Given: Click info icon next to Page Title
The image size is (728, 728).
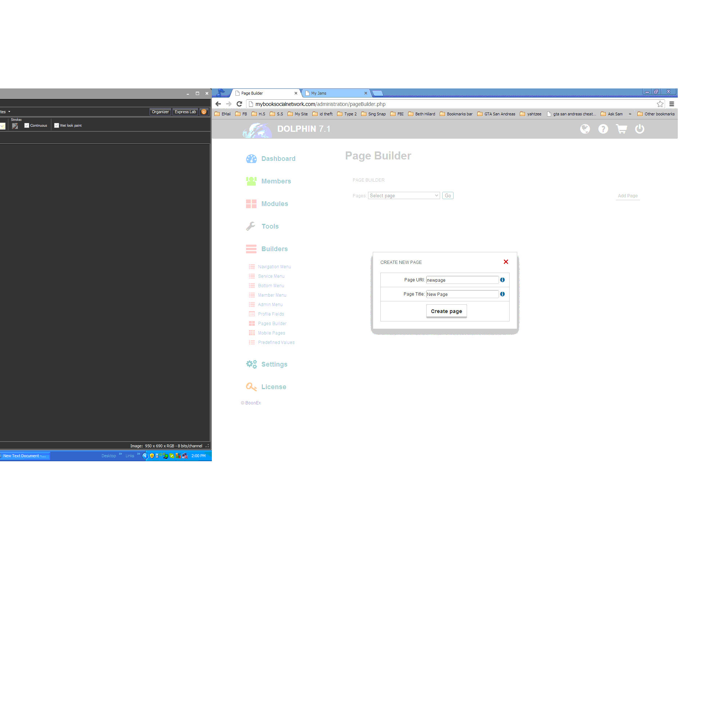Looking at the screenshot, I should (502, 294).
